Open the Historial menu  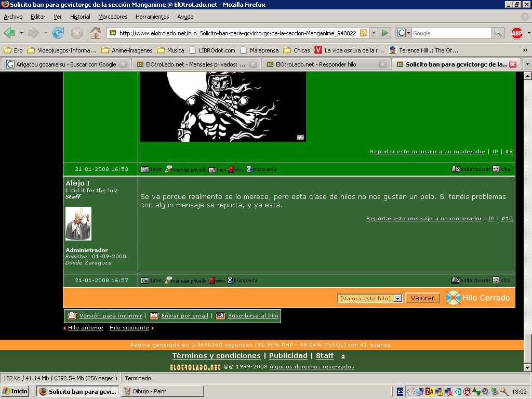point(80,17)
